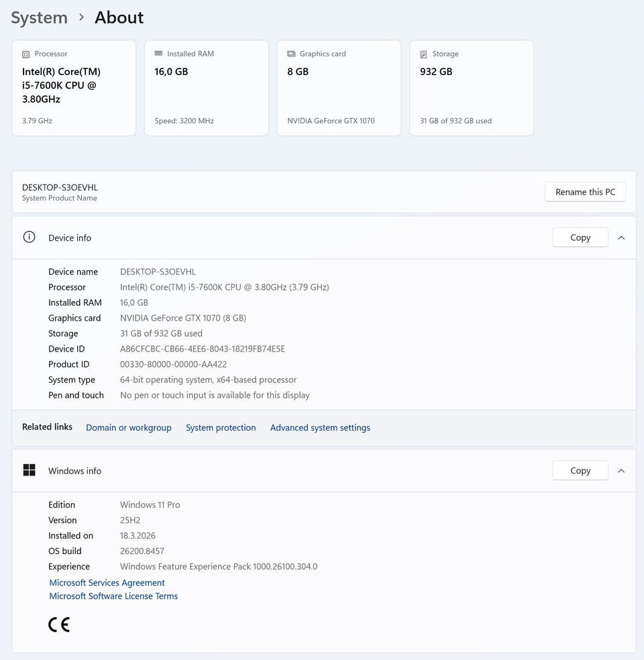
Task: Collapse the Device info section chevron
Action: tap(621, 238)
